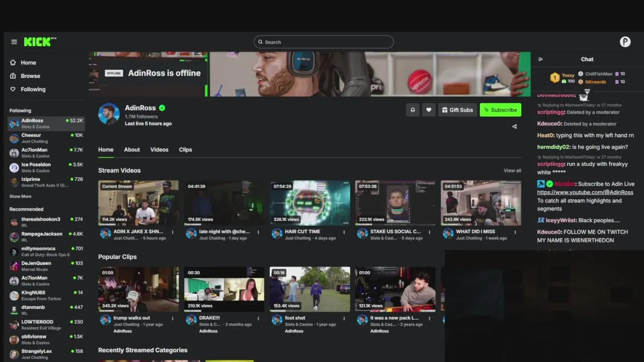Viewport: 644px width, 362px height.
Task: Open AdinRoss channel avatar
Action: click(109, 114)
